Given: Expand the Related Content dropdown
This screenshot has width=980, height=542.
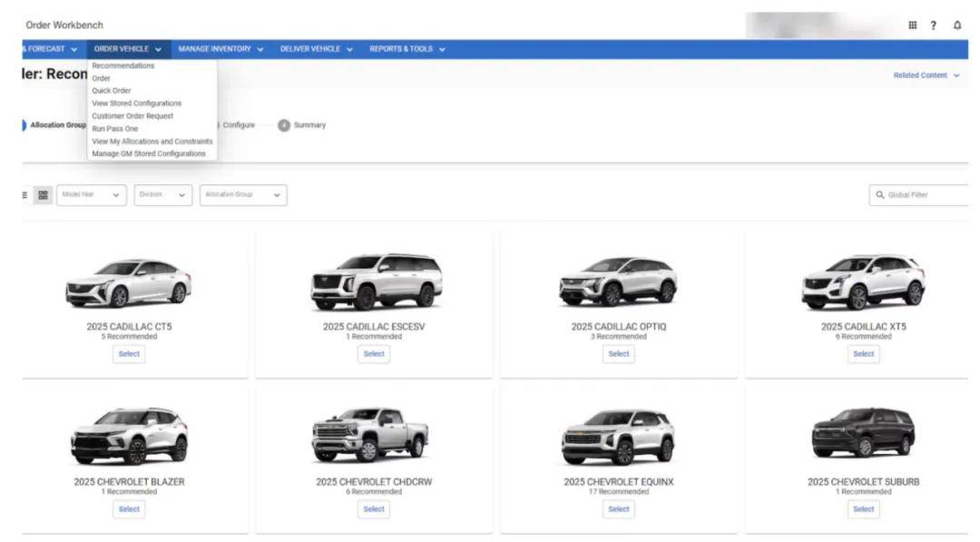Looking at the screenshot, I should pos(926,75).
